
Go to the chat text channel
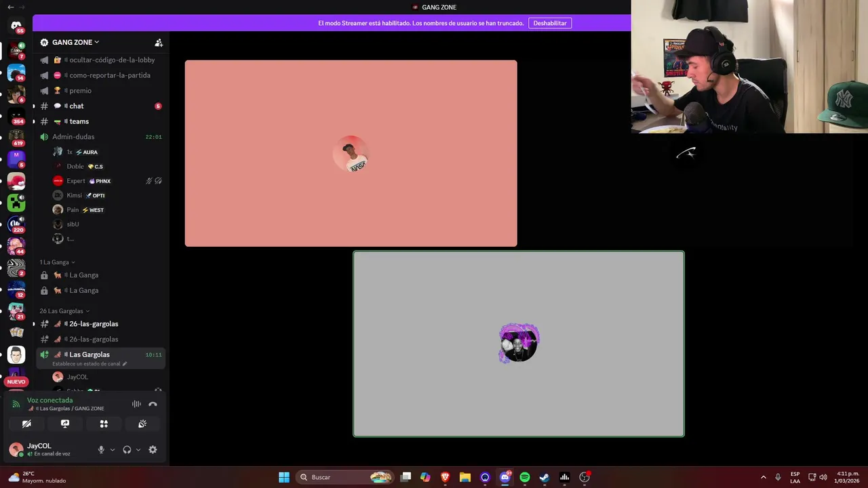pyautogui.click(x=100, y=106)
